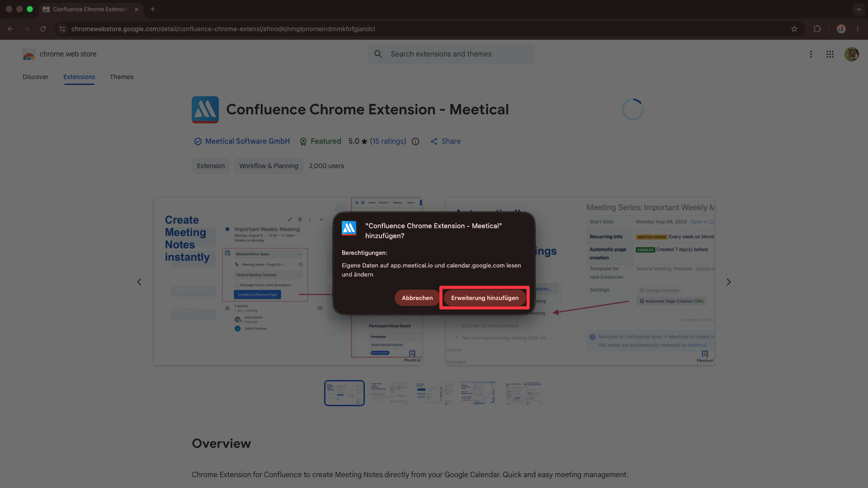Click the Berechtigungen label in the dialog

click(x=364, y=253)
